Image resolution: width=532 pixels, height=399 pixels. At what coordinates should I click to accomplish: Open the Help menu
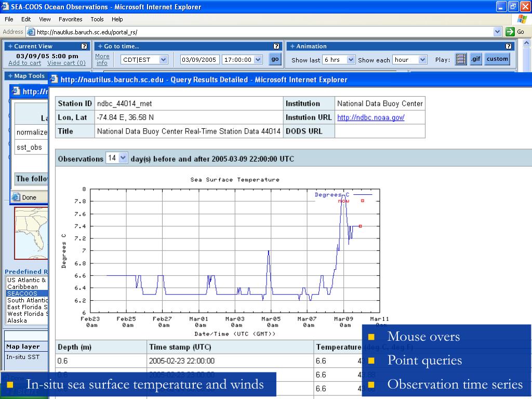click(x=117, y=19)
